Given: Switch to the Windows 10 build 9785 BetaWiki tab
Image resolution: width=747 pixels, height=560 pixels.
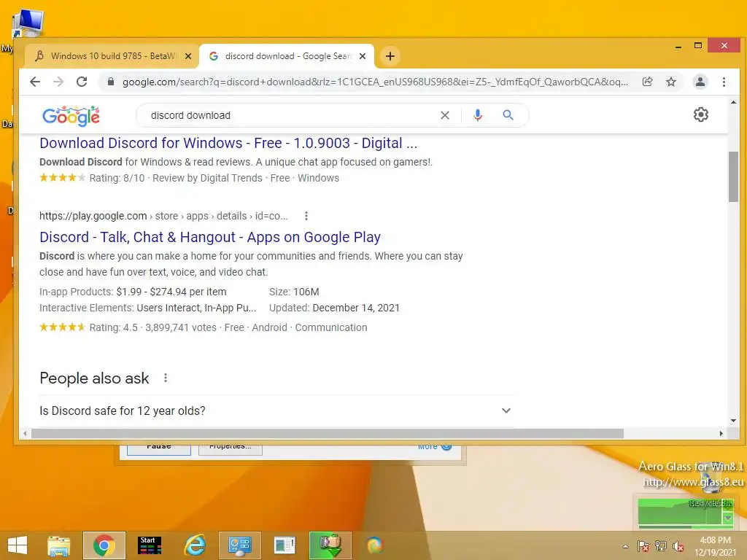Looking at the screenshot, I should click(x=111, y=56).
